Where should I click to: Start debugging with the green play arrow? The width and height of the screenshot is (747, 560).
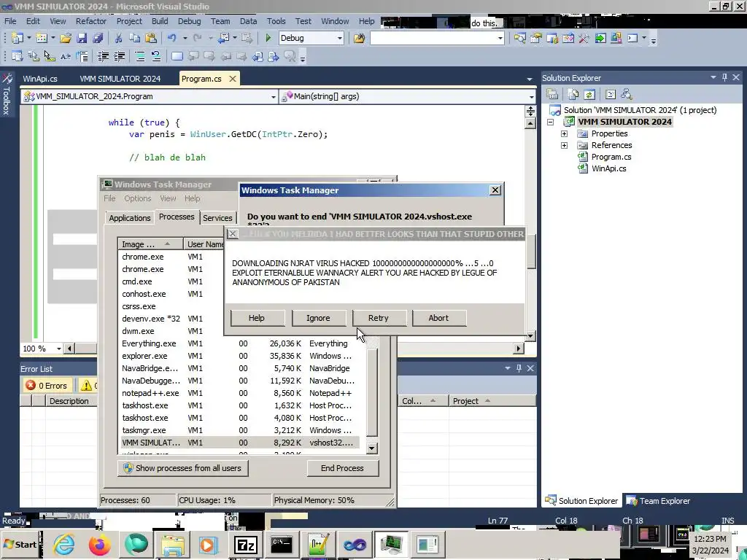[x=268, y=38]
